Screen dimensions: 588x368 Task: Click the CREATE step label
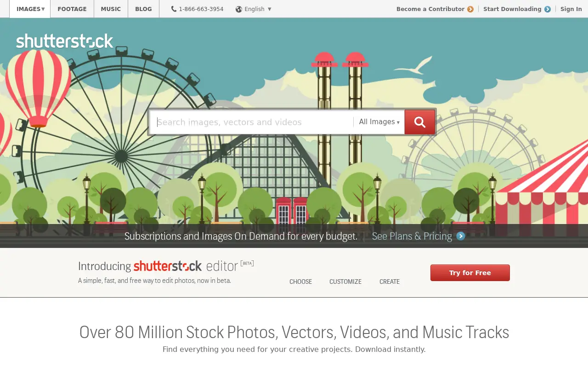click(x=390, y=282)
